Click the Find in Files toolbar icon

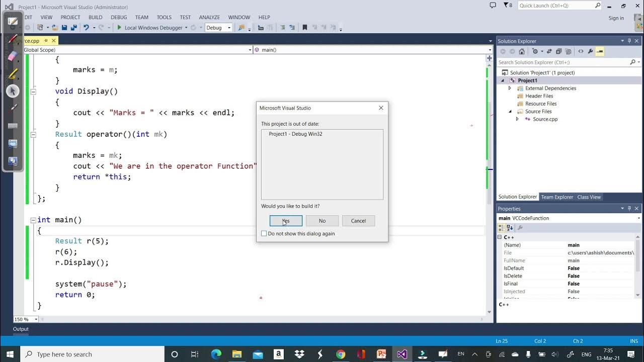click(241, 28)
